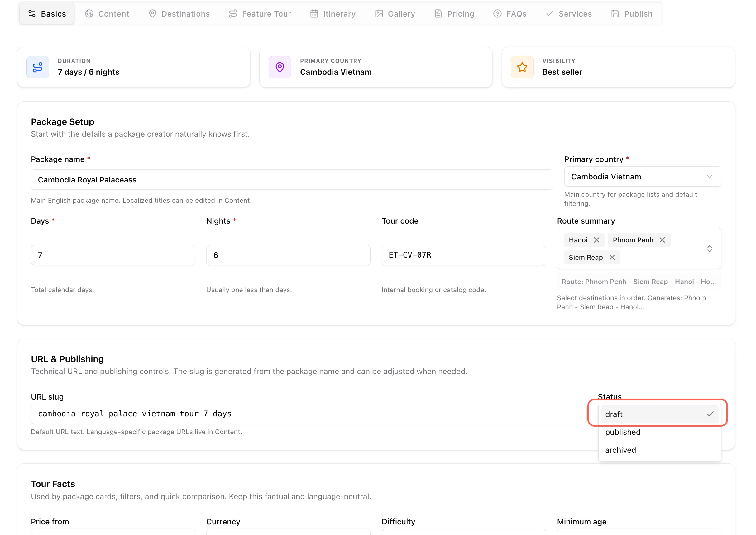Click the Hanoi route chip

click(x=584, y=240)
